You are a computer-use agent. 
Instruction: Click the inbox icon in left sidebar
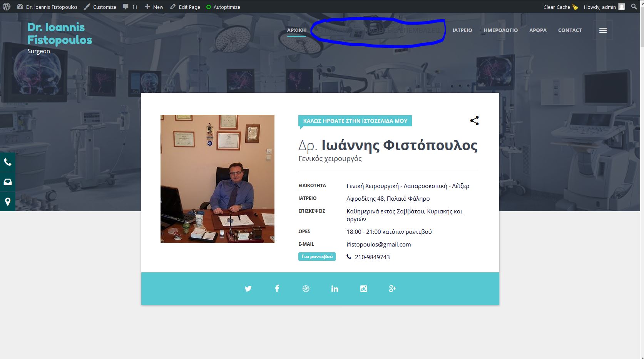(8, 182)
